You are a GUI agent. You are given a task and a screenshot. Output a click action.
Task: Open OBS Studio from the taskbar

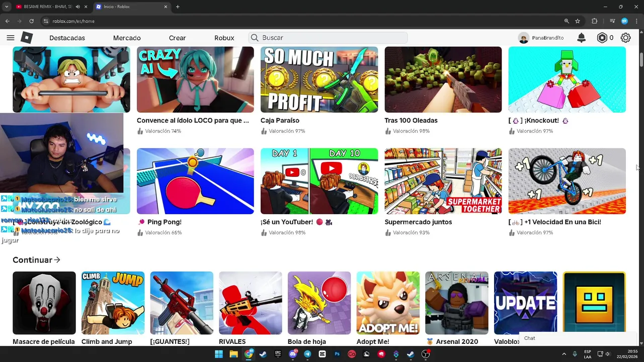pos(426,354)
